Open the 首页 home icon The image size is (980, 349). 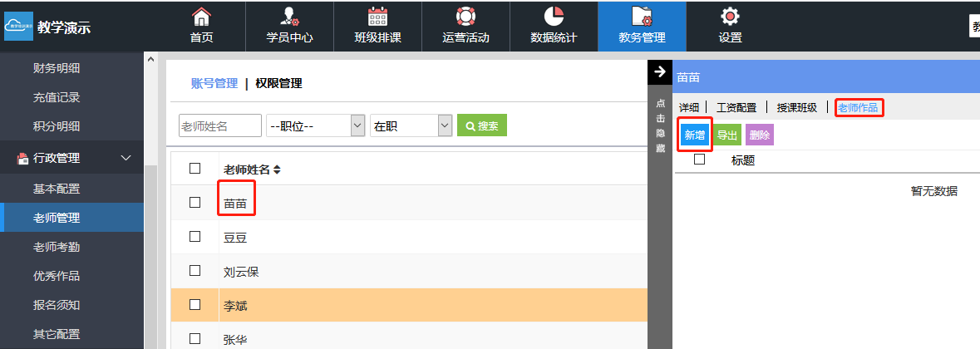click(x=201, y=17)
